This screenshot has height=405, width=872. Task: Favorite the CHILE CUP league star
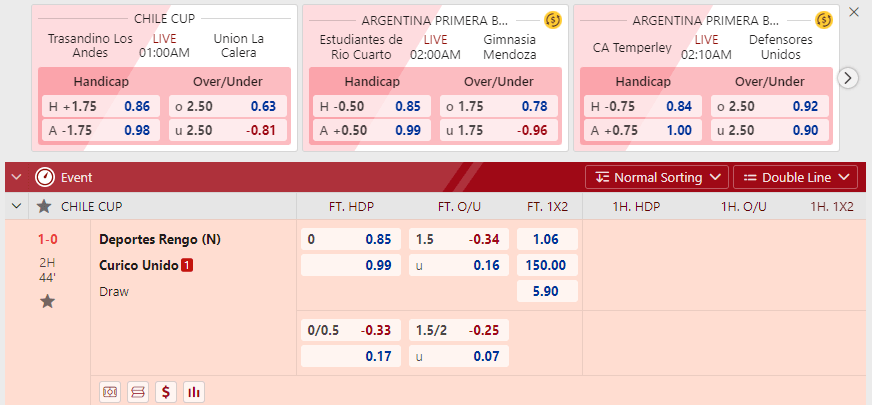[44, 206]
